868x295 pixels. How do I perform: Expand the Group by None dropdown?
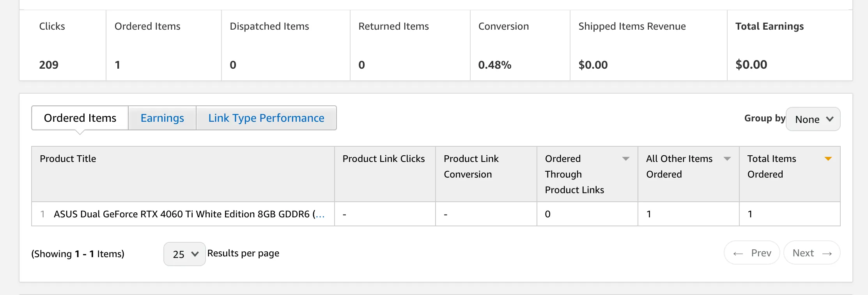point(813,119)
